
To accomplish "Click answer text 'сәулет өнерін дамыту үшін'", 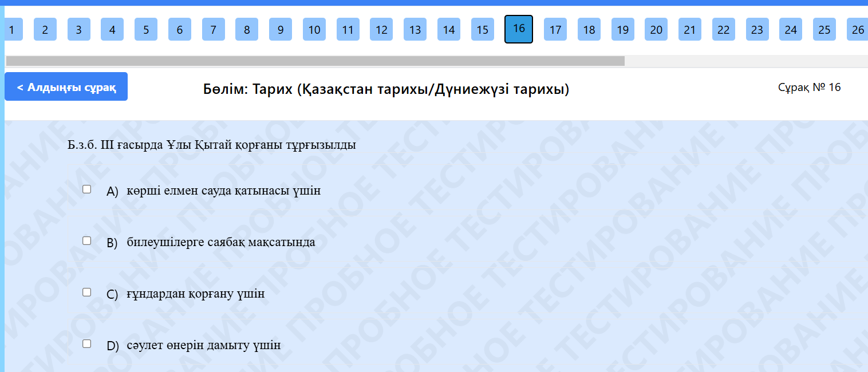I will (204, 345).
